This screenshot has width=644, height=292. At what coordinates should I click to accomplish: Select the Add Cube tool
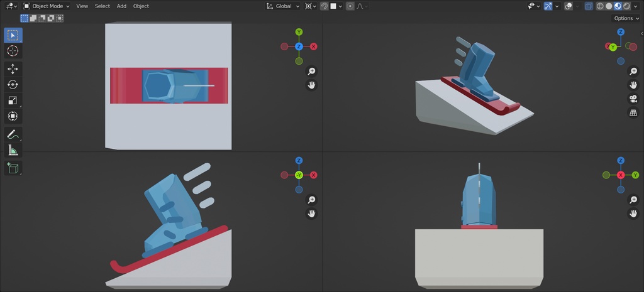pyautogui.click(x=13, y=168)
